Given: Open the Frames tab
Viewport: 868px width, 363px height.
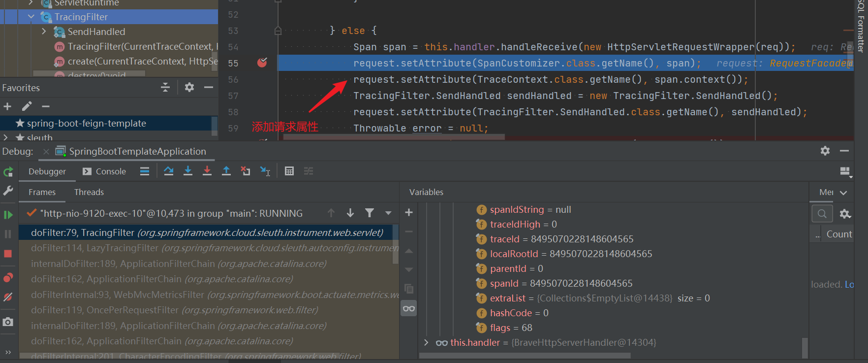Looking at the screenshot, I should click(42, 192).
